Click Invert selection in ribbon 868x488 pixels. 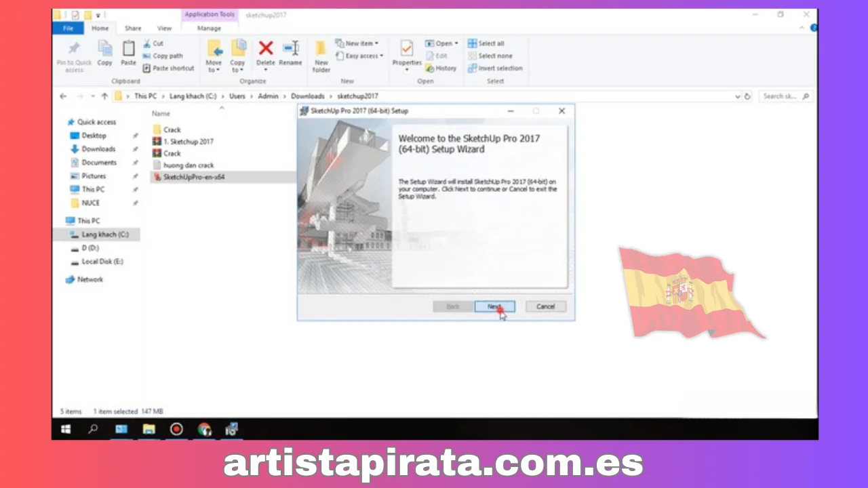494,68
